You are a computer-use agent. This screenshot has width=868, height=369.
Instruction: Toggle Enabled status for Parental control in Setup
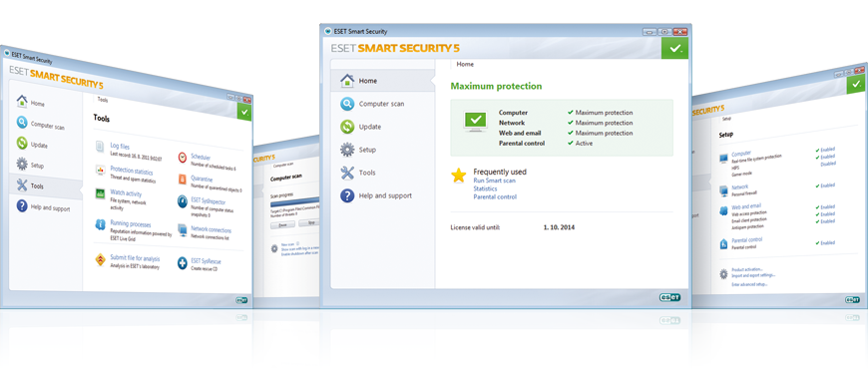825,243
